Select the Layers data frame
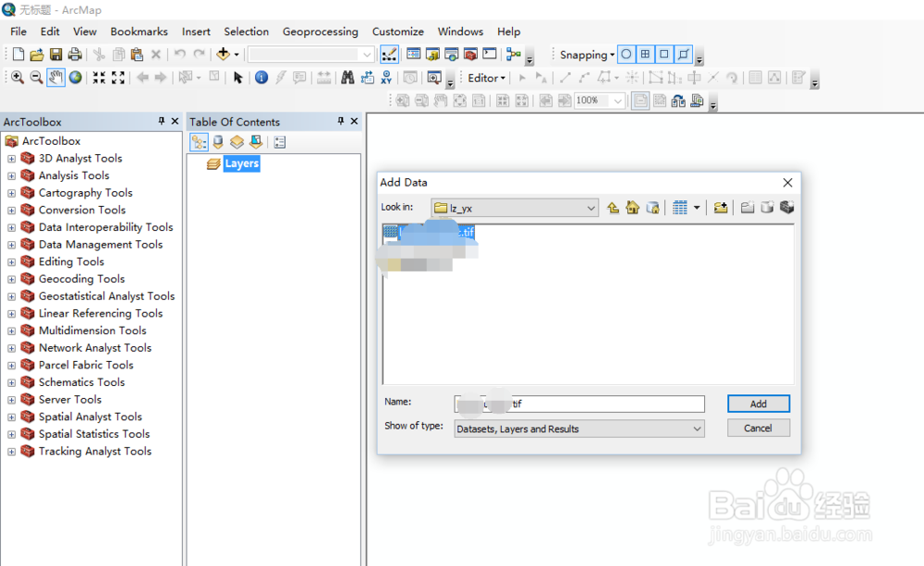 241,163
